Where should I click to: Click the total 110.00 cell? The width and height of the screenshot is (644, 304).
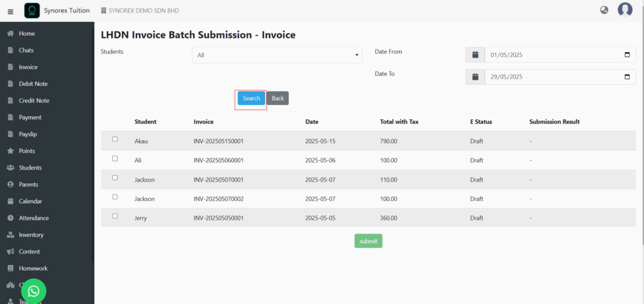389,180
